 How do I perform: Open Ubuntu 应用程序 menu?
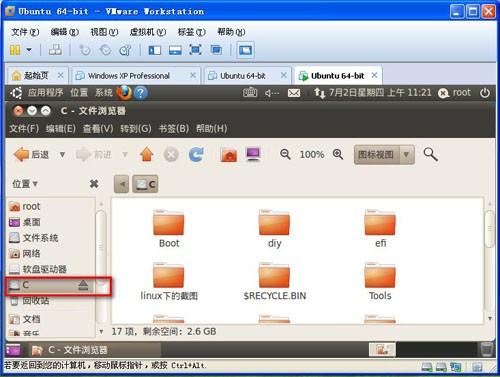coord(45,93)
